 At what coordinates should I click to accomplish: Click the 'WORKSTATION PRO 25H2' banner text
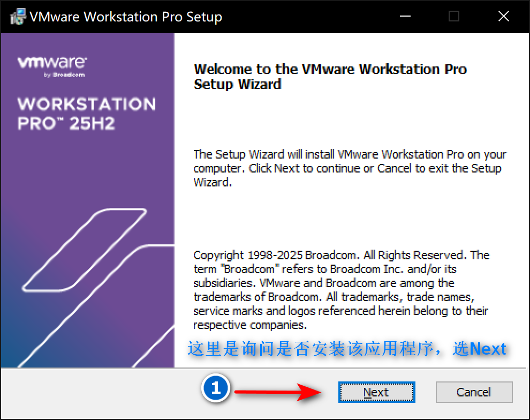(87, 114)
